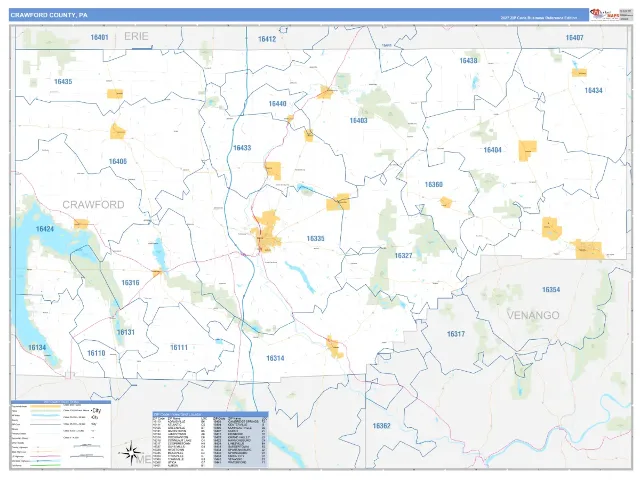The width and height of the screenshot is (640, 480).
Task: Click the ERIE county name label
Action: pos(136,36)
